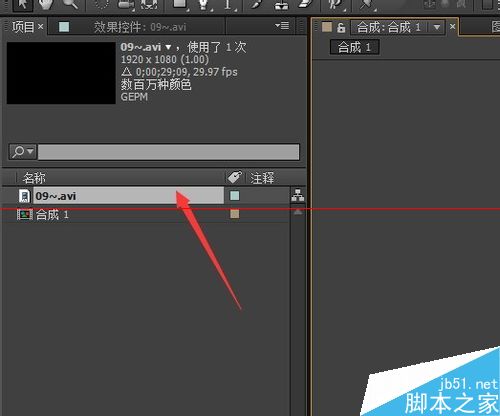The height and width of the screenshot is (416, 500).
Task: Select the Puppet Pin tool
Action: click(366, 5)
